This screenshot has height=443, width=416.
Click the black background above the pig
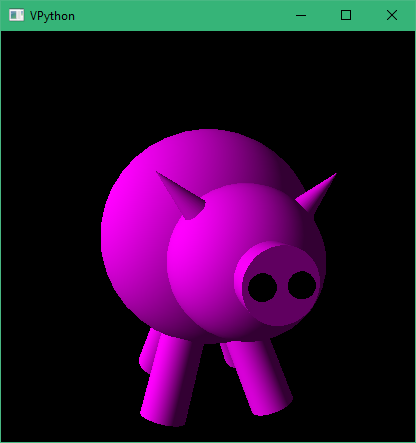click(207, 80)
